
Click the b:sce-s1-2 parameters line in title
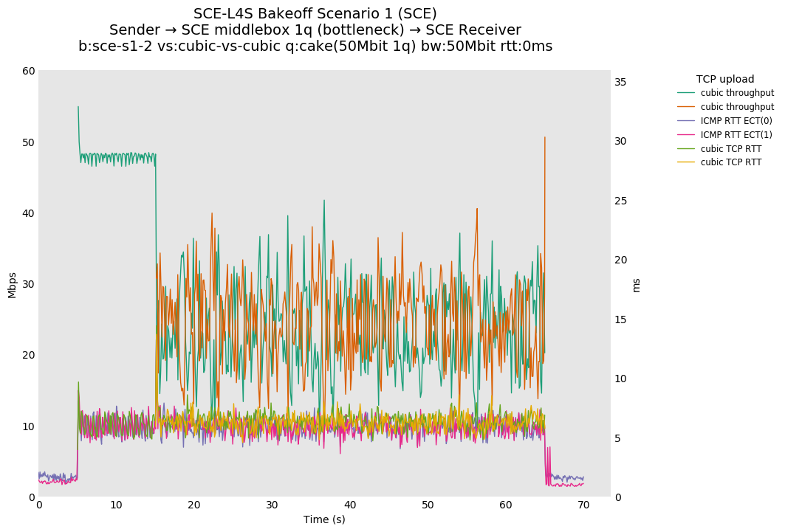pyautogui.click(x=315, y=46)
